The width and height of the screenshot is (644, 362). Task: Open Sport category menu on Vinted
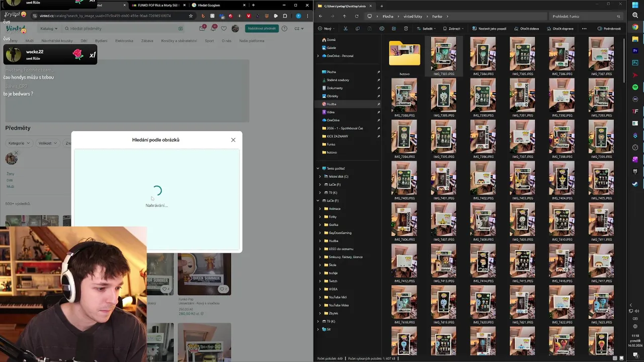[209, 41]
